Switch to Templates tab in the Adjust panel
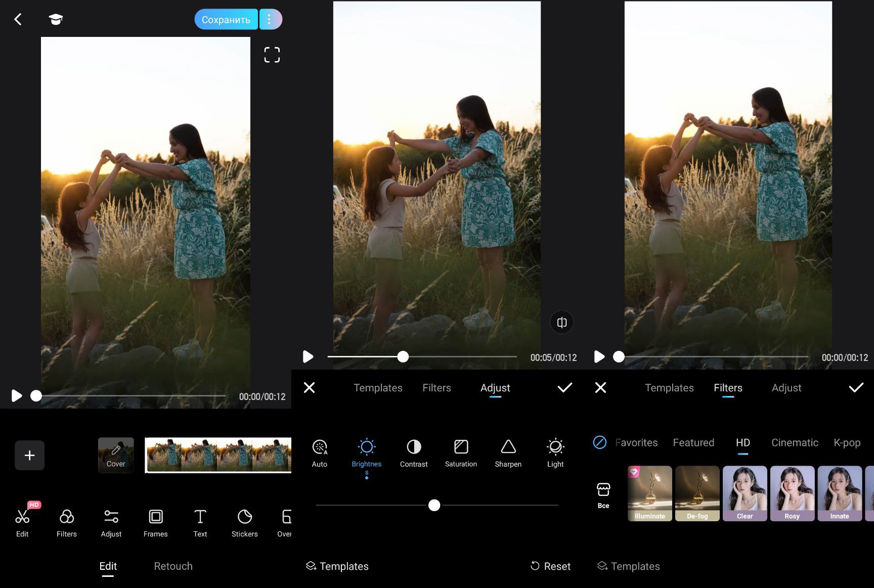 [x=378, y=388]
